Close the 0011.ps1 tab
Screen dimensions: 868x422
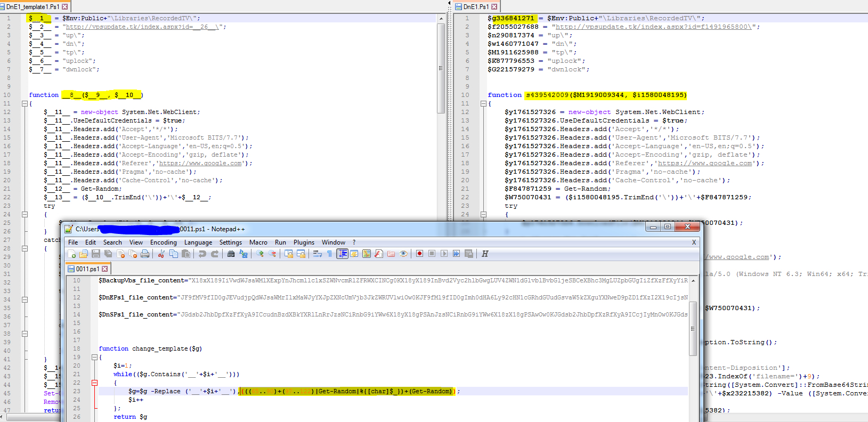coord(105,269)
